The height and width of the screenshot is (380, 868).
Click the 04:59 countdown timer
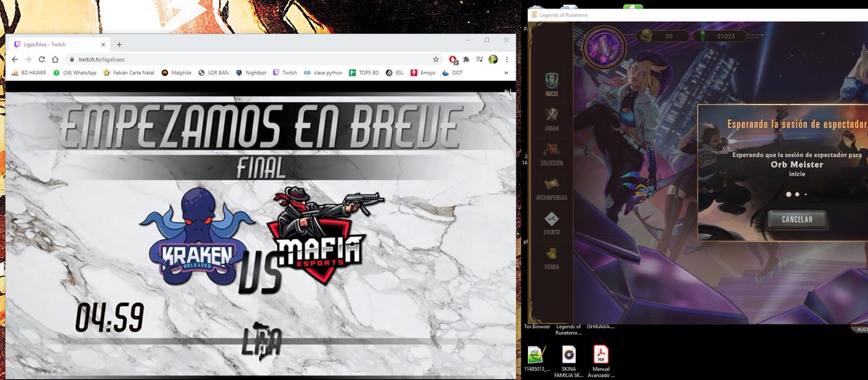[x=109, y=318]
